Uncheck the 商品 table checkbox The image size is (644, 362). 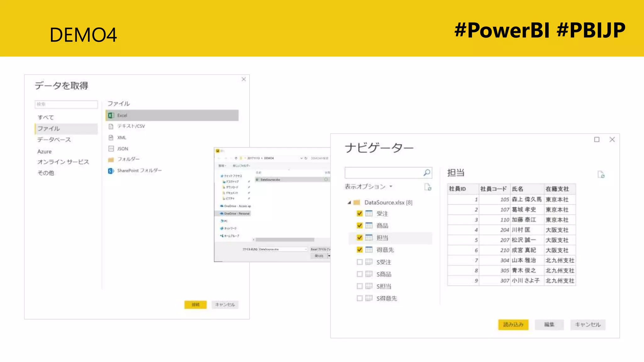point(360,226)
